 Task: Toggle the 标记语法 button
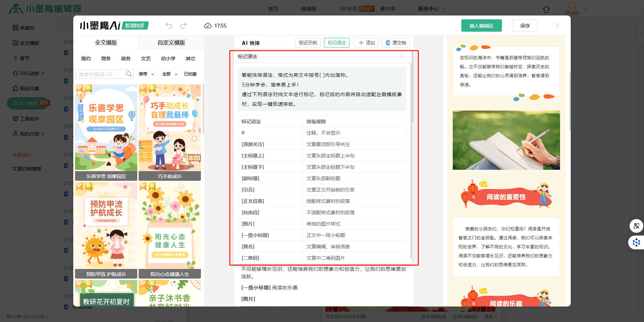coord(336,43)
